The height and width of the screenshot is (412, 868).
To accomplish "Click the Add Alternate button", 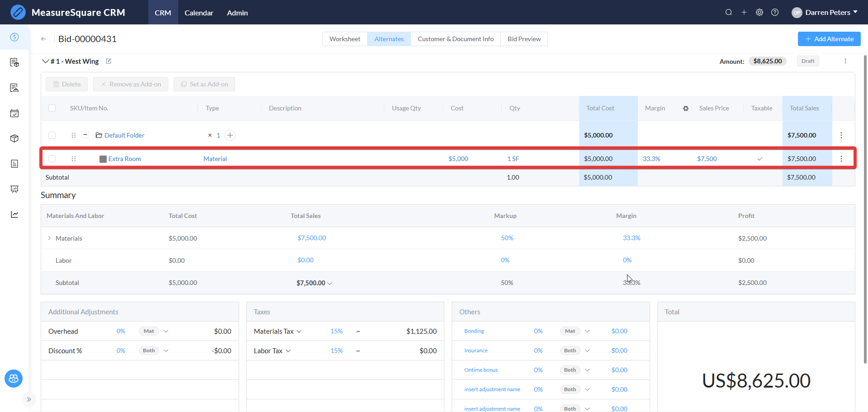I will (829, 39).
